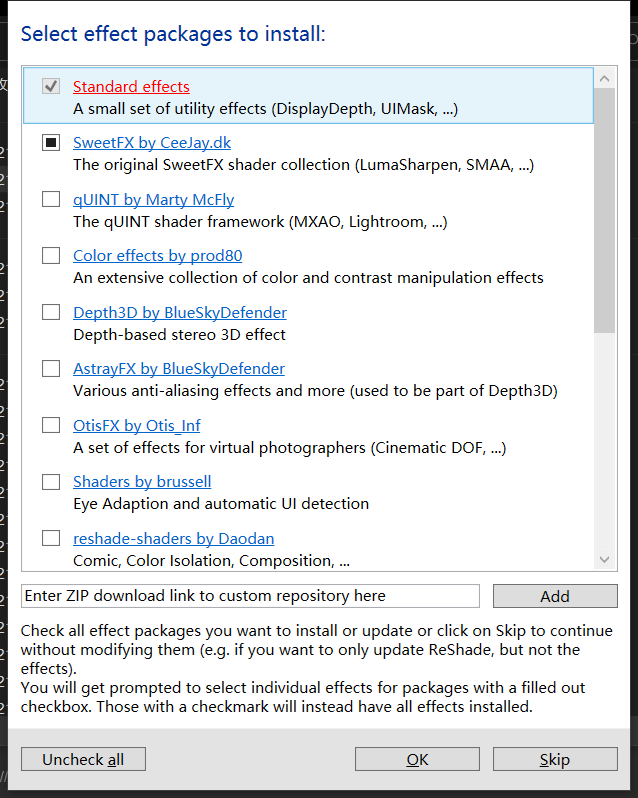This screenshot has height=798, width=638.
Task: Open the SweetFX by CeeJay.dk link
Action: pyautogui.click(x=152, y=142)
